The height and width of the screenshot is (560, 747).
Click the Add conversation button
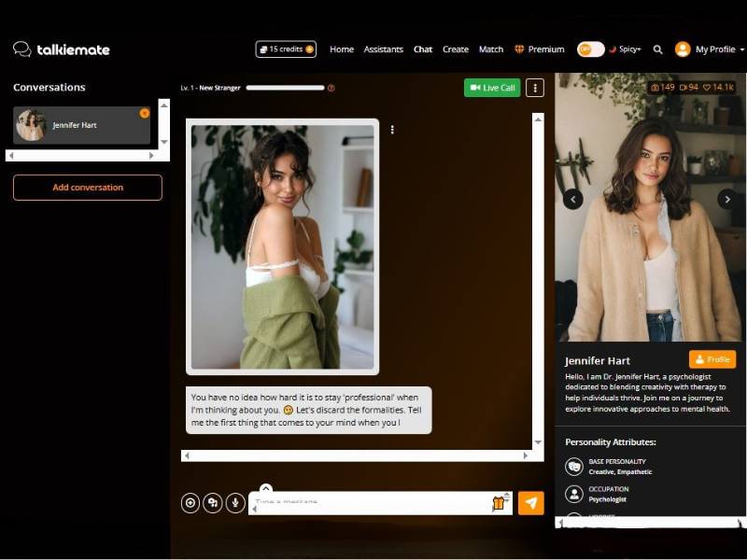88,188
